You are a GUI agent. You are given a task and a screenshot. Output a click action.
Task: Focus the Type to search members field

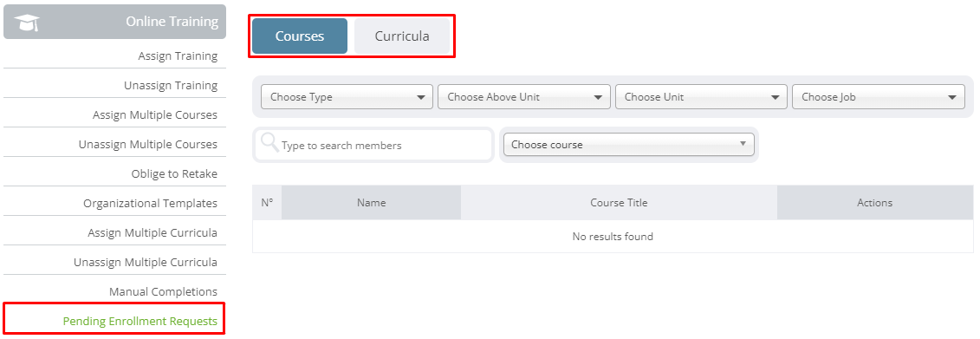[373, 145]
